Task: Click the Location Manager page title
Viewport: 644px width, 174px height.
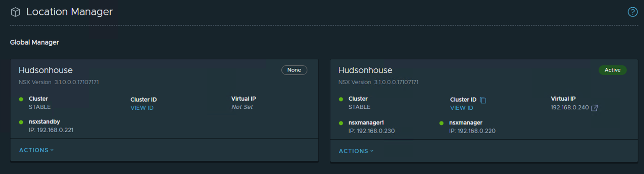Action: pyautogui.click(x=69, y=12)
